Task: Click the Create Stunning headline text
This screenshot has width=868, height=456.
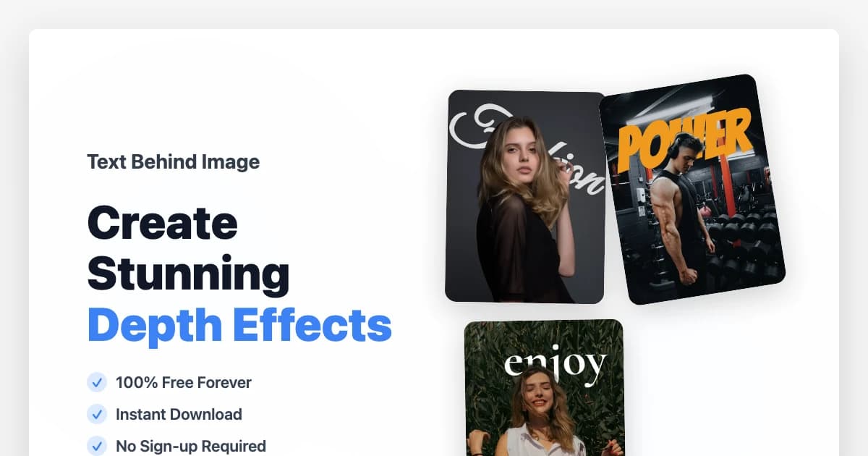Action: [188, 248]
